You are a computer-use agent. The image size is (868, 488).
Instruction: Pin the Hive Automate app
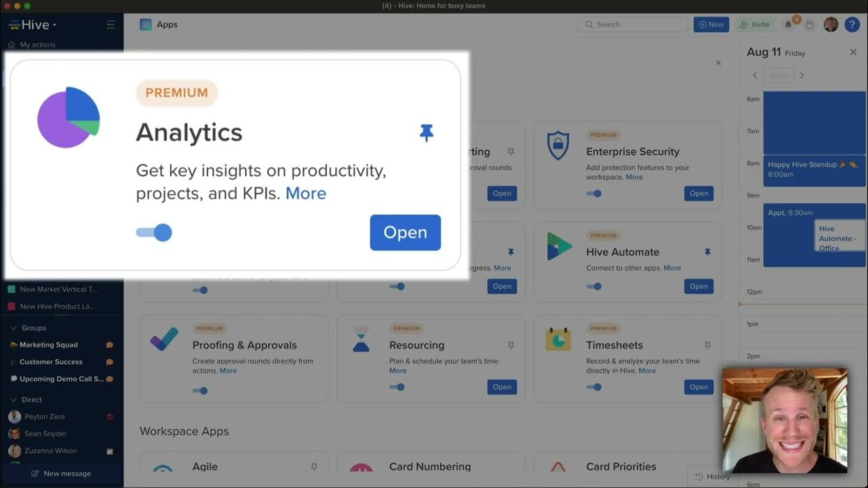click(707, 252)
